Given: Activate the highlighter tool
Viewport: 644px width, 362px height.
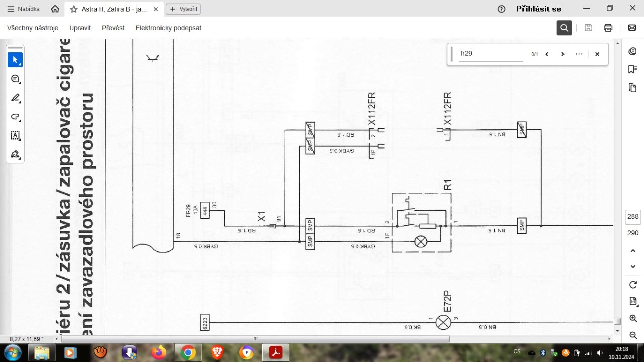Looking at the screenshot, I should pos(15,98).
